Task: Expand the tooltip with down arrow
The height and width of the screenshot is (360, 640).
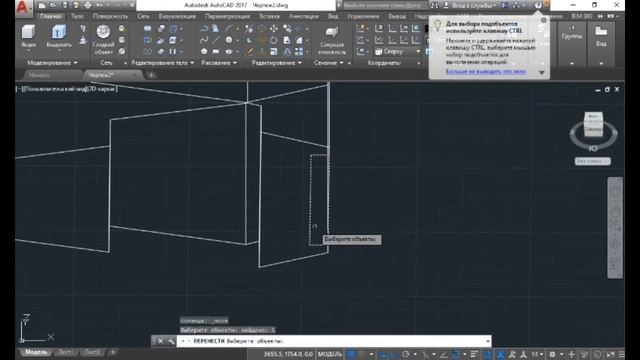Action: click(542, 73)
